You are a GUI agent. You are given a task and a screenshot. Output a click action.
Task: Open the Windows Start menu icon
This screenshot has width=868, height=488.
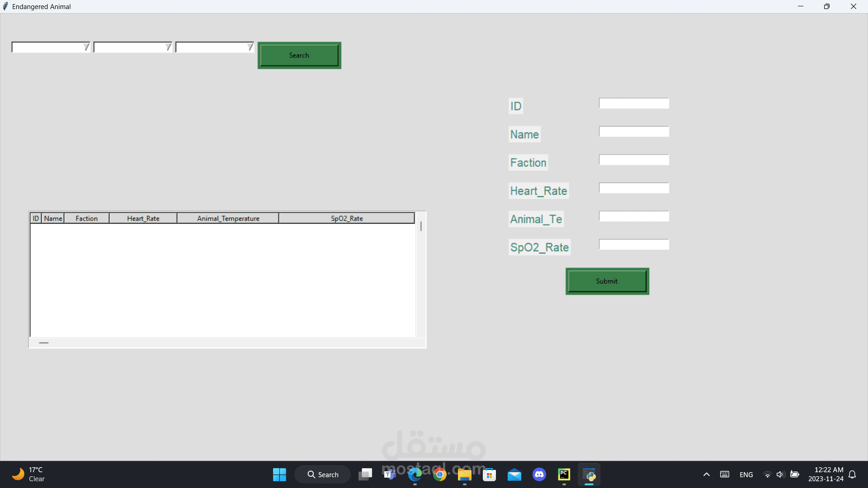pyautogui.click(x=279, y=474)
